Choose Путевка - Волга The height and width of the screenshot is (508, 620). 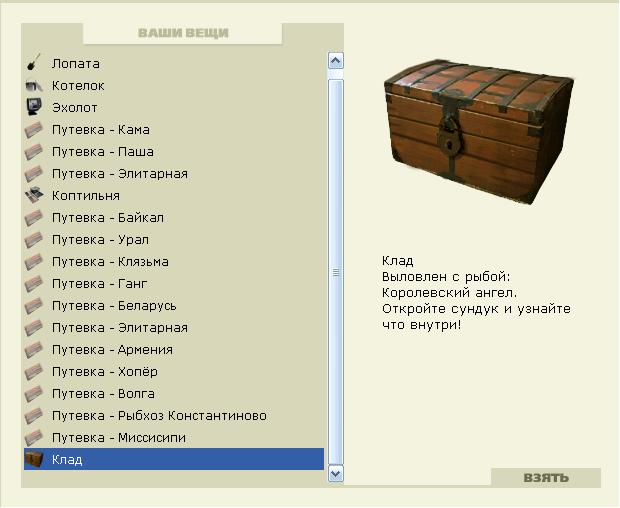(x=174, y=394)
